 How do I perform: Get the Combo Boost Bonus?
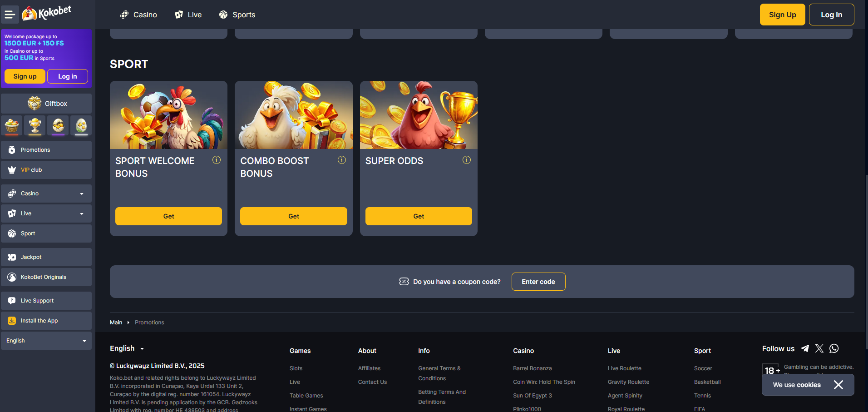click(x=294, y=216)
